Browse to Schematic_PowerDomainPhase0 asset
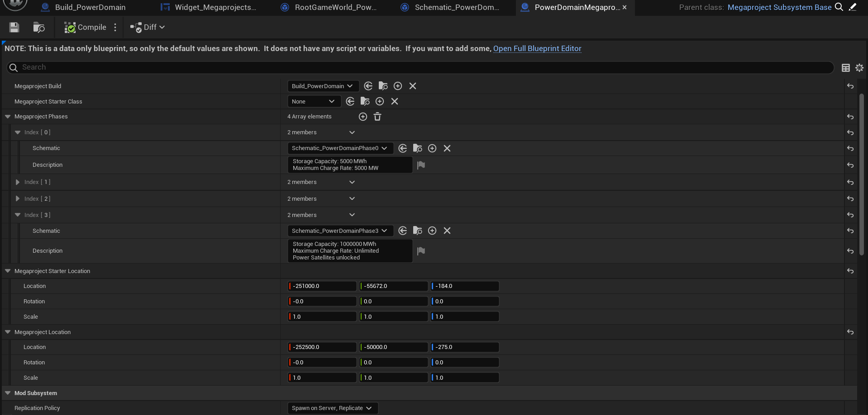The image size is (868, 415). pos(417,148)
